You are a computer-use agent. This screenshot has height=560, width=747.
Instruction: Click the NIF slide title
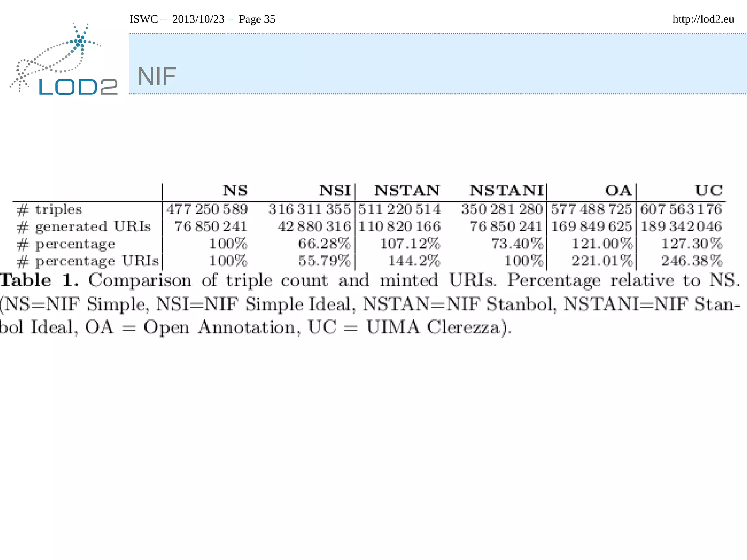pos(156,77)
